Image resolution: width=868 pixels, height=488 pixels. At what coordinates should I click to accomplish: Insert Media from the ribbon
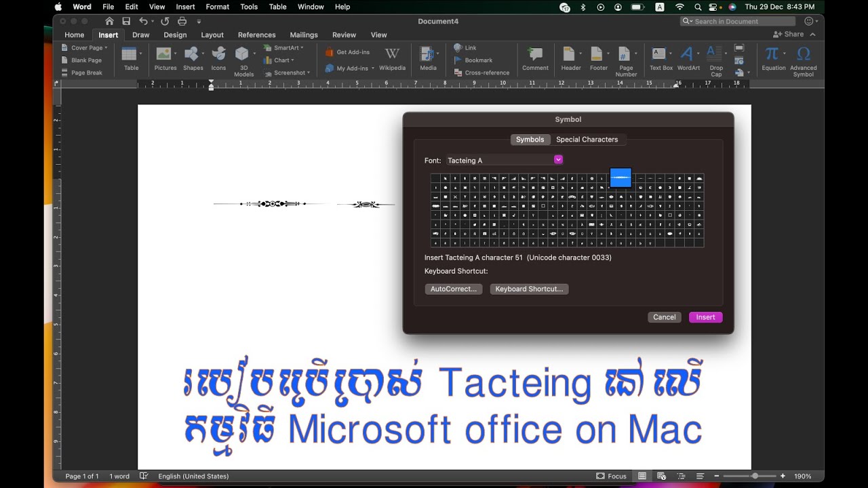[428, 58]
